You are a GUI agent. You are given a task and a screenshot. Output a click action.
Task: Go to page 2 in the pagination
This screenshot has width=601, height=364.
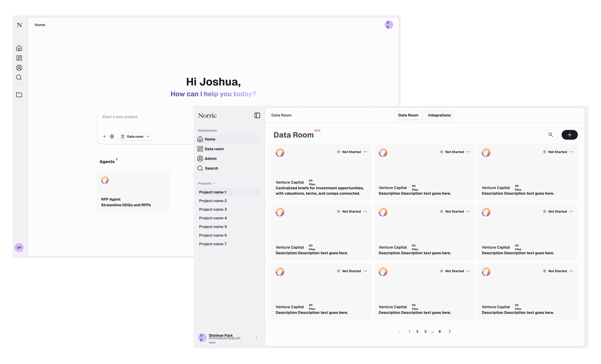417,331
